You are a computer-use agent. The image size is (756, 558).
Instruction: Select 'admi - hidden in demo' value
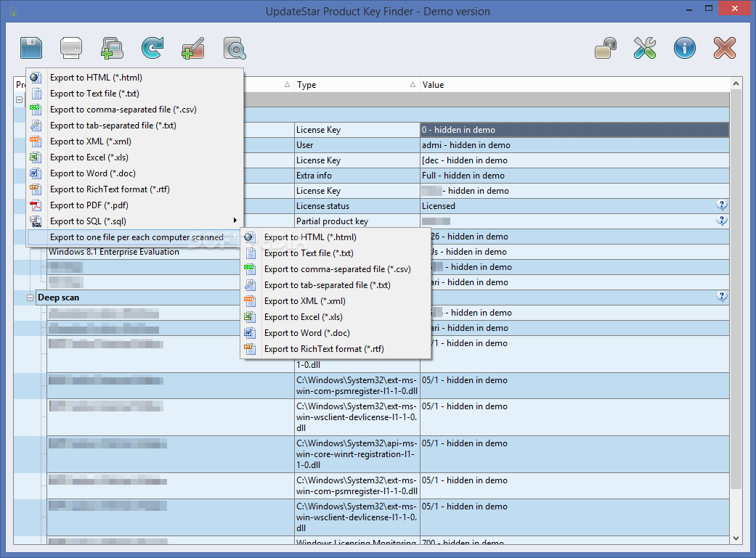click(574, 145)
